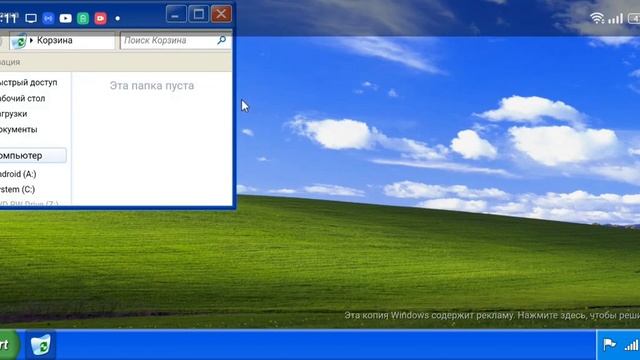Maximize the Корзина window
Screen dimensions: 640x360
[x=199, y=14]
